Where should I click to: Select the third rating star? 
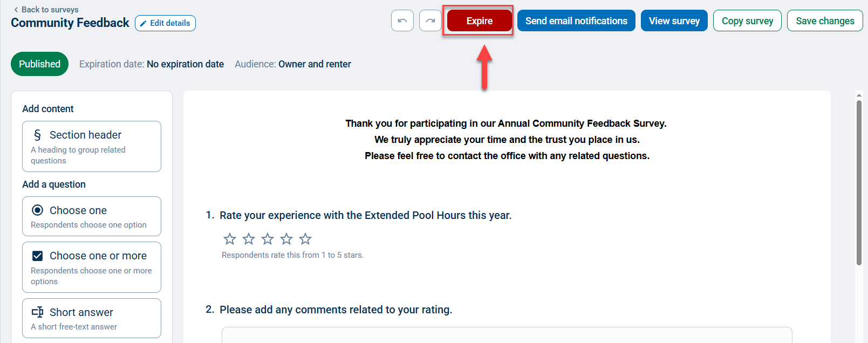point(268,238)
